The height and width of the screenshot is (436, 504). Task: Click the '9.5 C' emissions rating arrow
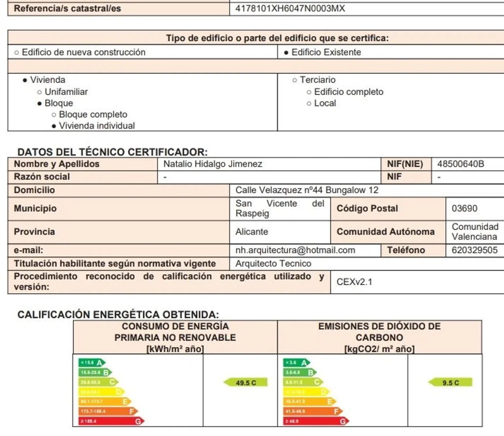click(x=450, y=383)
